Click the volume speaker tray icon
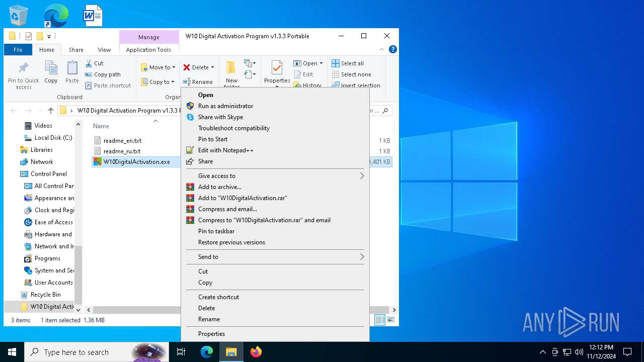Screen dimensions: 644x362 579,352
